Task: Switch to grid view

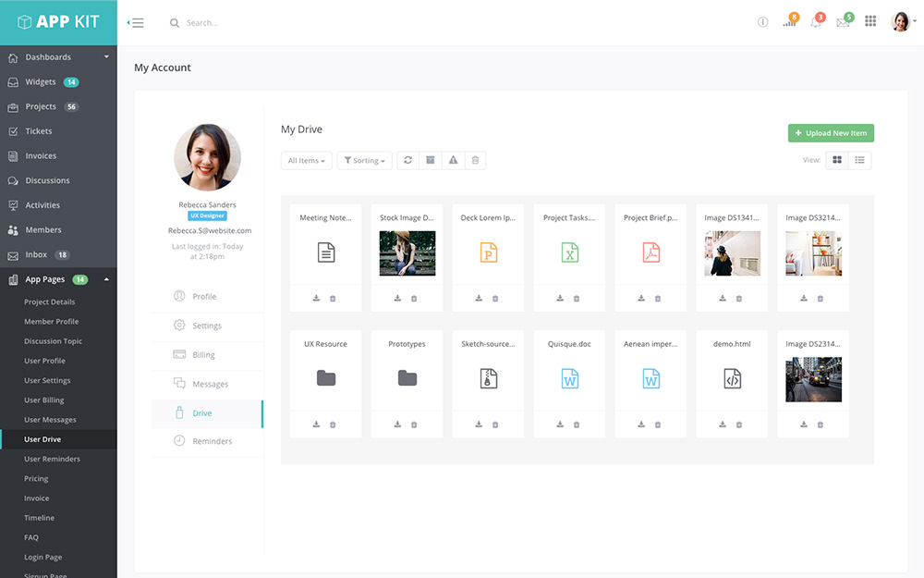Action: [837, 160]
